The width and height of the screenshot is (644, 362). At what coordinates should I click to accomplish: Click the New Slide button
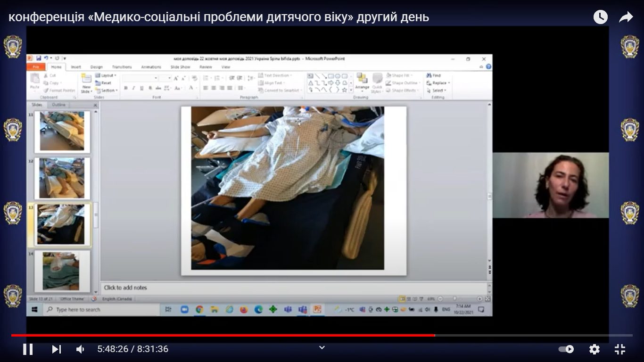tap(86, 83)
